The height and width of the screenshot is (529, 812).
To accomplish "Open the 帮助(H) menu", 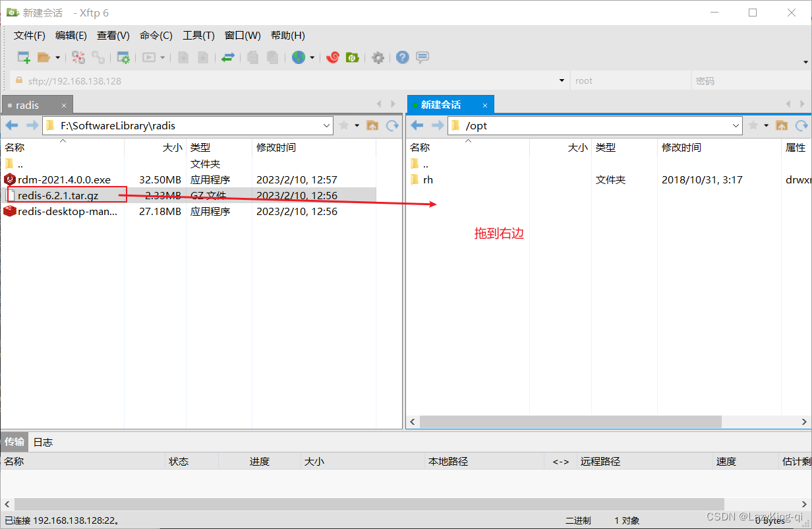I will 288,36.
